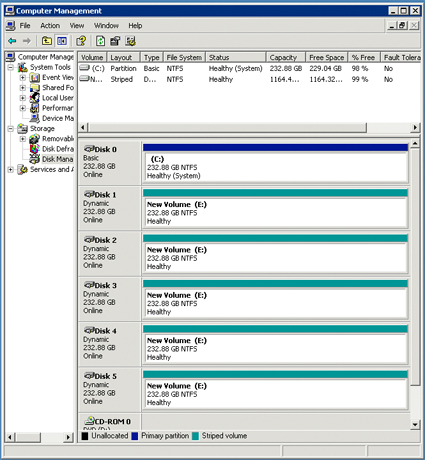Image resolution: width=425 pixels, height=460 pixels.
Task: Select Event Viewer in the tree
Action: [x=58, y=77]
